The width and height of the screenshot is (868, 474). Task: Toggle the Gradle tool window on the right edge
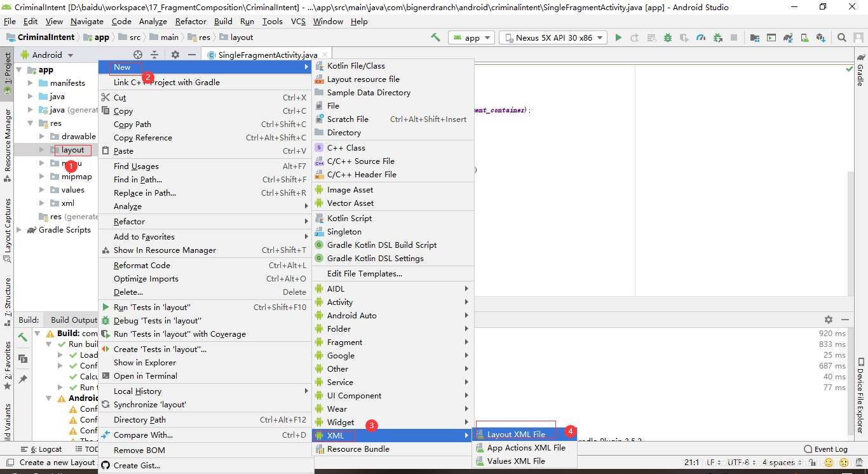860,70
